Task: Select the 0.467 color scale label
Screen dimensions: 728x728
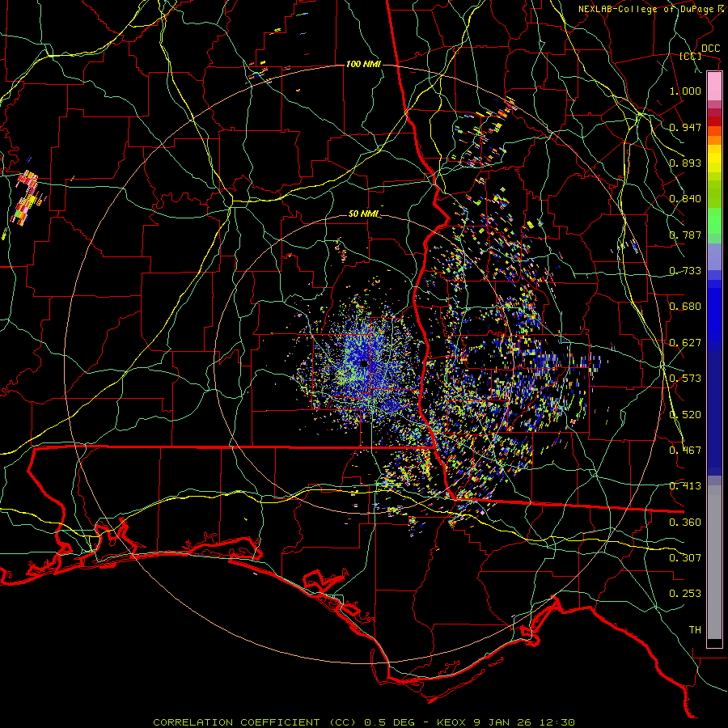Action: click(x=685, y=451)
